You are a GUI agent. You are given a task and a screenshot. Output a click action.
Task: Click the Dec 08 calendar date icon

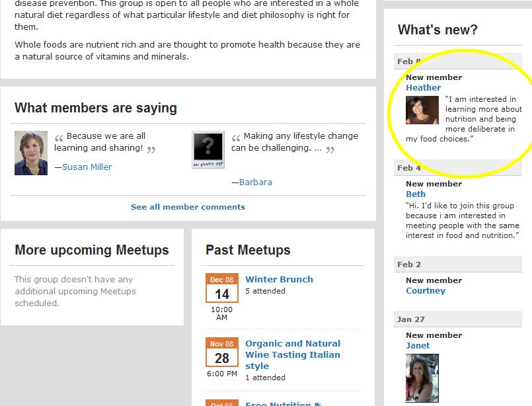(222, 289)
